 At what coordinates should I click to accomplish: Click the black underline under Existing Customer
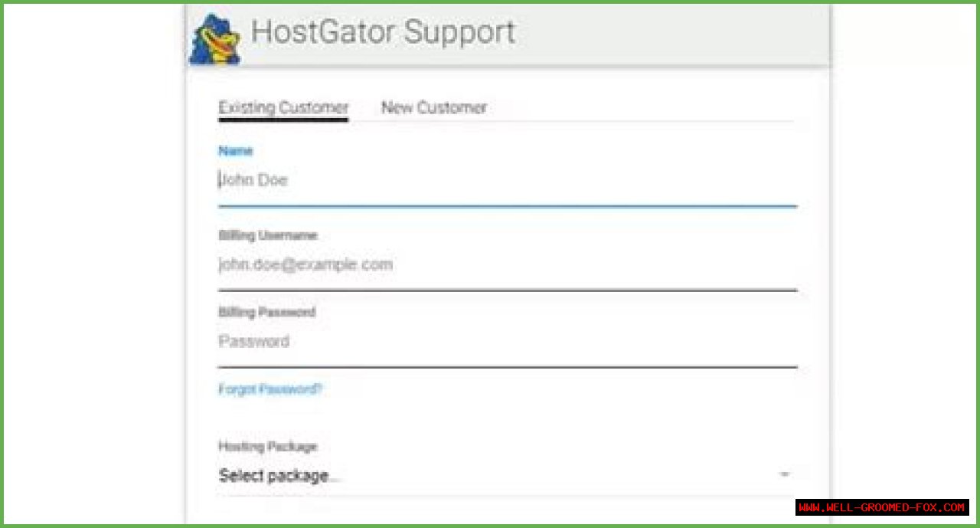pyautogui.click(x=283, y=120)
